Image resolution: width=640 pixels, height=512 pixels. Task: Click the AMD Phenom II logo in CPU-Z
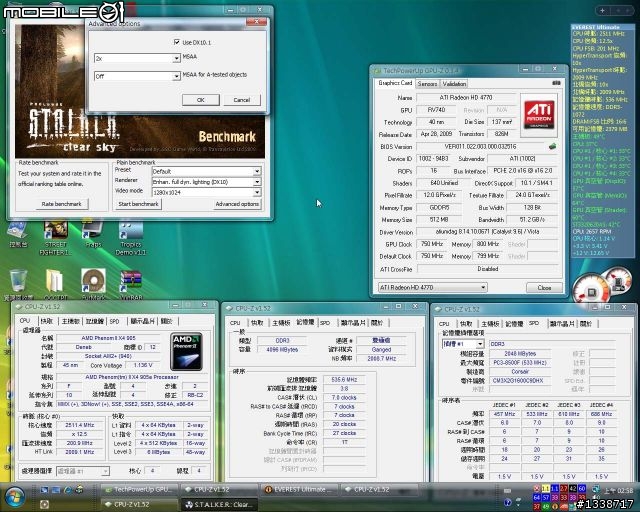click(187, 352)
